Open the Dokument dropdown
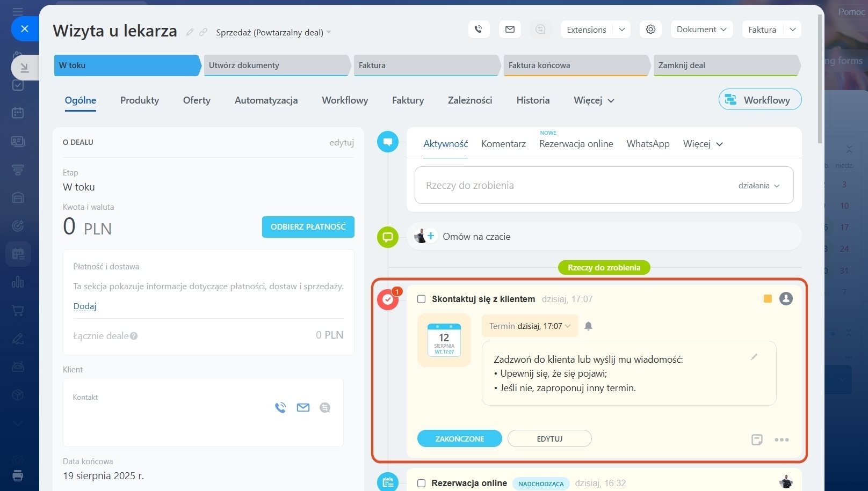Screen dimensions: 868x491 click(x=701, y=30)
